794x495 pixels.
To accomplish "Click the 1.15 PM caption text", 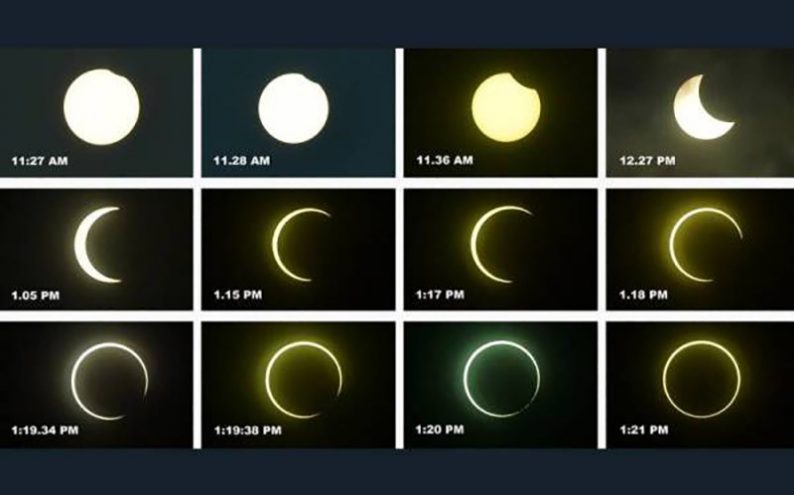I will point(238,295).
